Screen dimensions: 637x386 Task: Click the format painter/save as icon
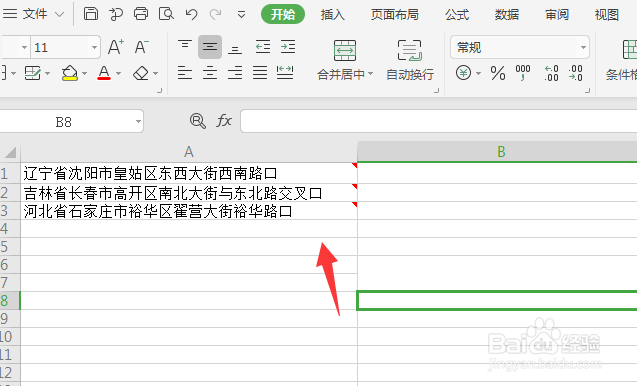(x=116, y=14)
